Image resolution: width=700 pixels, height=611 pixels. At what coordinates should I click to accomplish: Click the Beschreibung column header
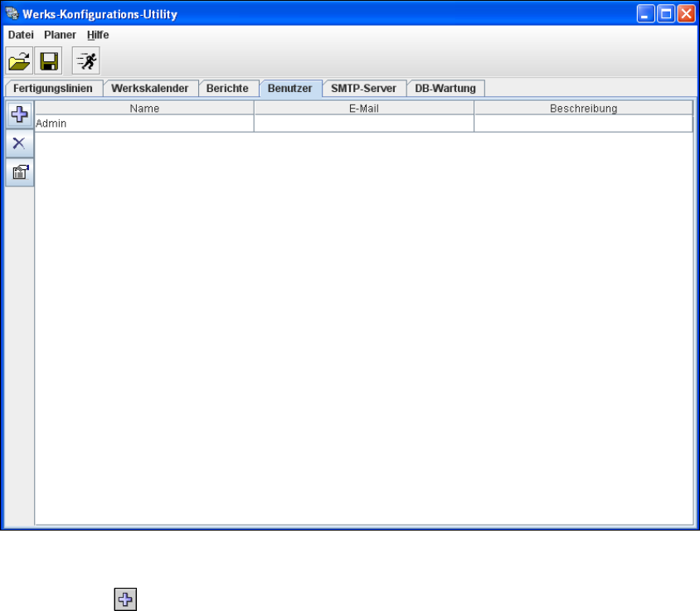click(x=584, y=109)
